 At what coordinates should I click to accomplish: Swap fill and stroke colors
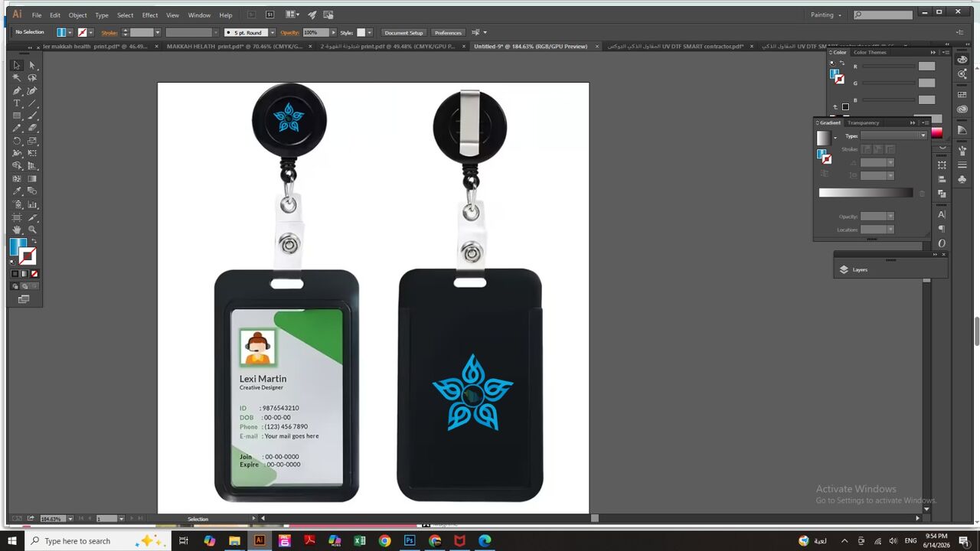[34, 242]
